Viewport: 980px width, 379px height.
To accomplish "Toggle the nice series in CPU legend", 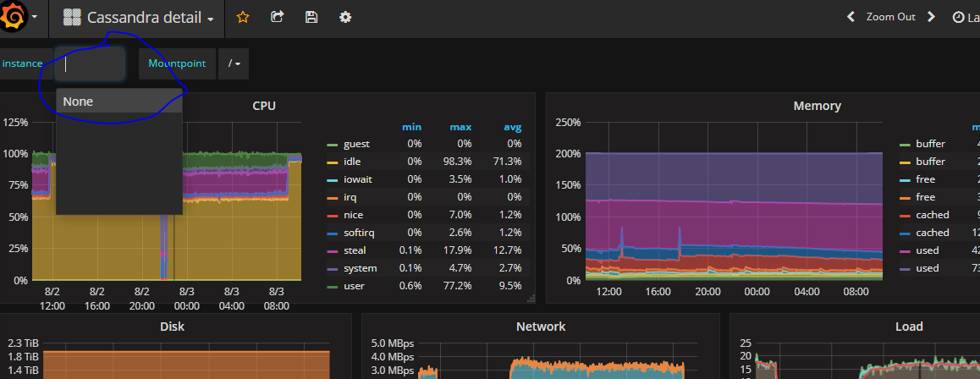I will [x=353, y=215].
